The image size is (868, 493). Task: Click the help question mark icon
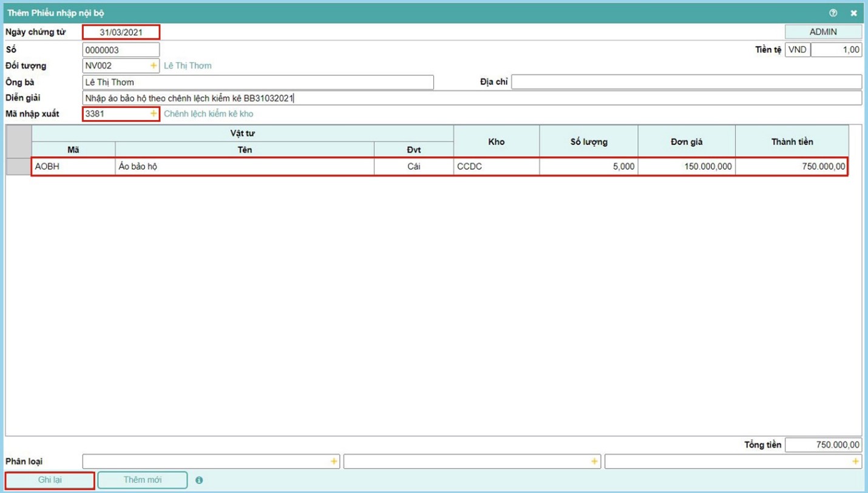[x=833, y=13]
